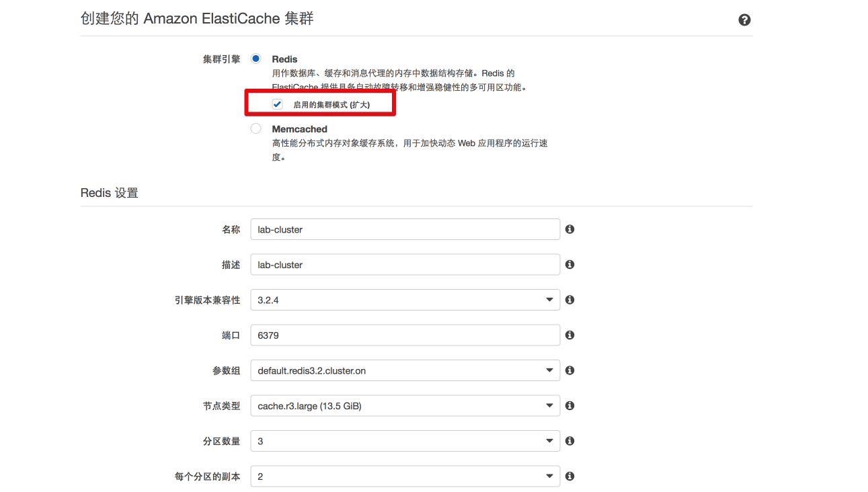Image resolution: width=868 pixels, height=492 pixels.
Task: Show info for 每个分区的副本
Action: 569,476
